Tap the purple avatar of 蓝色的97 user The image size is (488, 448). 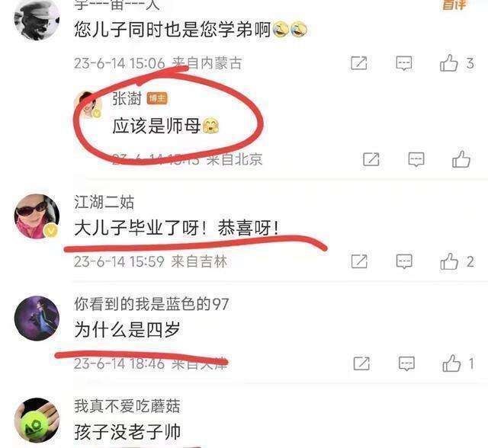(x=37, y=318)
